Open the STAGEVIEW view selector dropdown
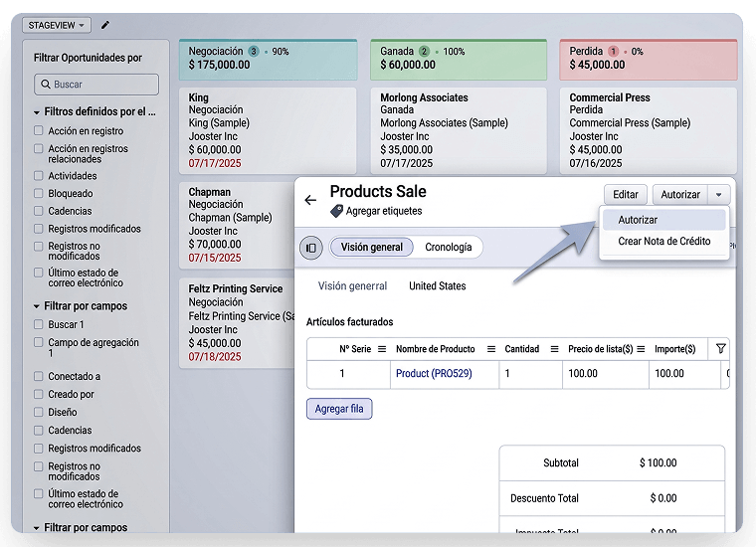 pyautogui.click(x=57, y=25)
